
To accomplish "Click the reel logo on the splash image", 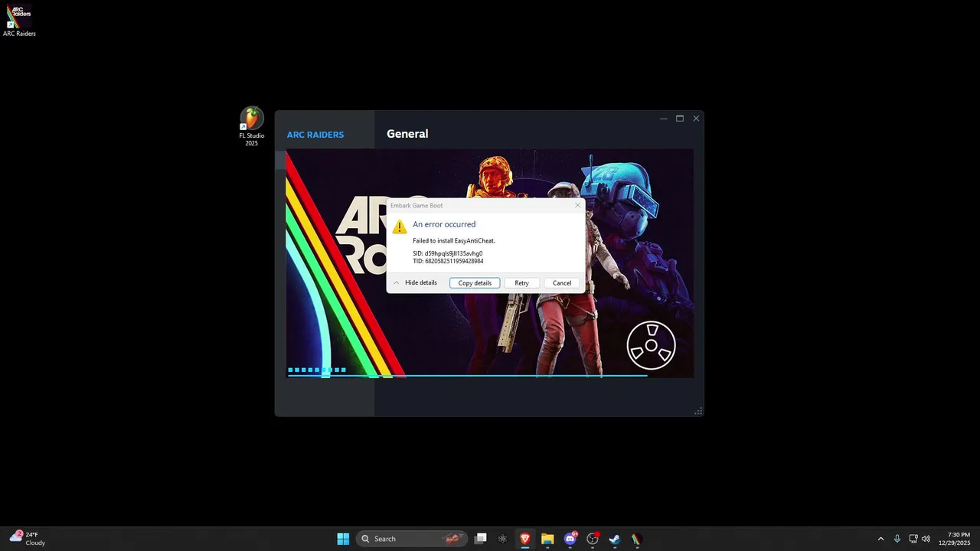I will point(651,345).
